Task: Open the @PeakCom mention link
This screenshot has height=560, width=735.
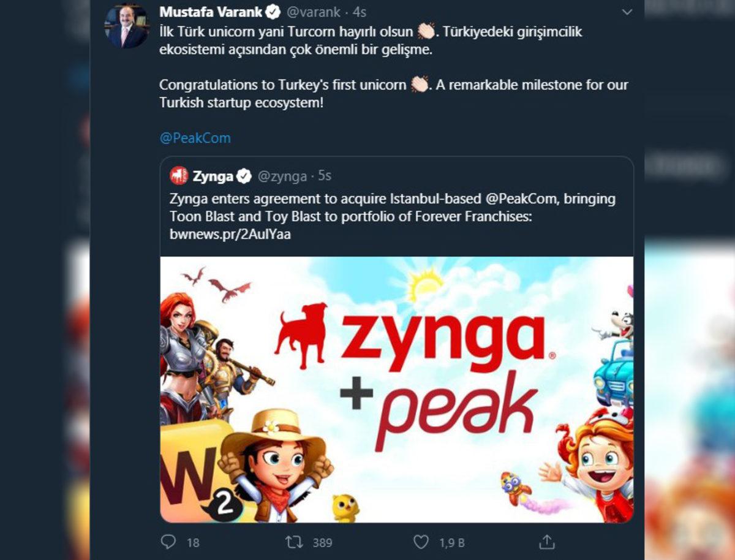Action: click(195, 137)
